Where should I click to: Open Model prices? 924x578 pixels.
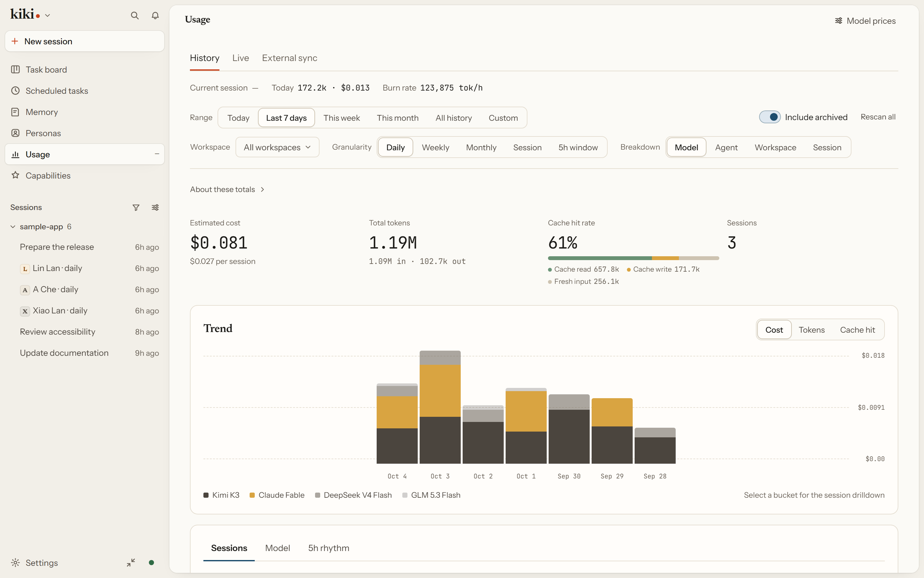[x=865, y=21]
